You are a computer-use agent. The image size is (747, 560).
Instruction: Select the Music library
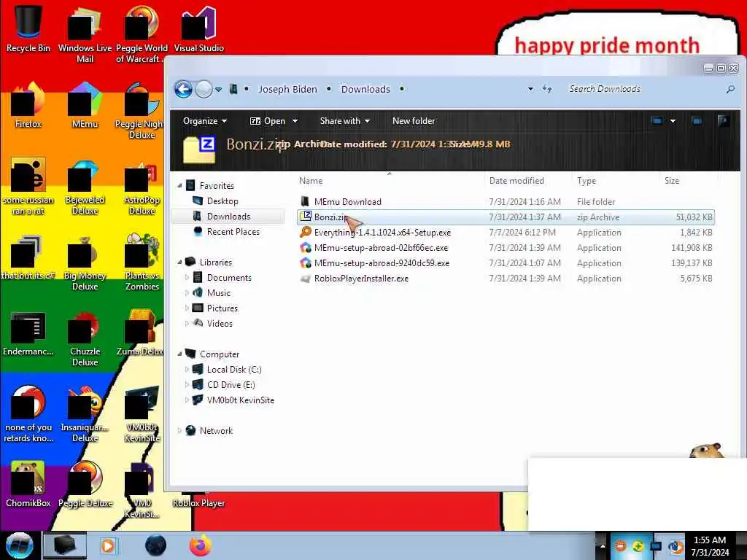point(219,293)
